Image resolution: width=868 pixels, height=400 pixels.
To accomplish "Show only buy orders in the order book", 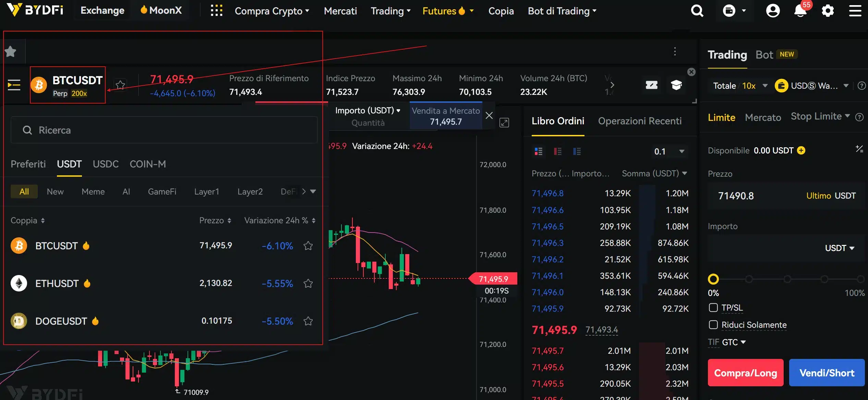I will 577,151.
